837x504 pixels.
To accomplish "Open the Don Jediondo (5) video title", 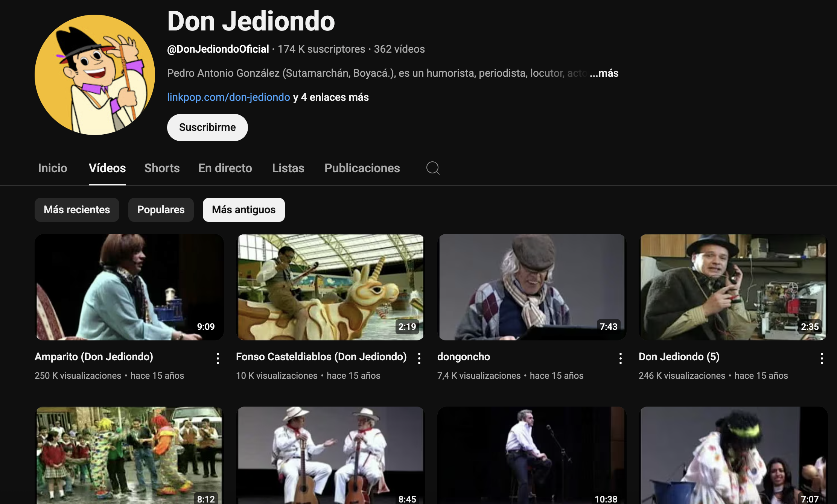I will click(x=679, y=357).
